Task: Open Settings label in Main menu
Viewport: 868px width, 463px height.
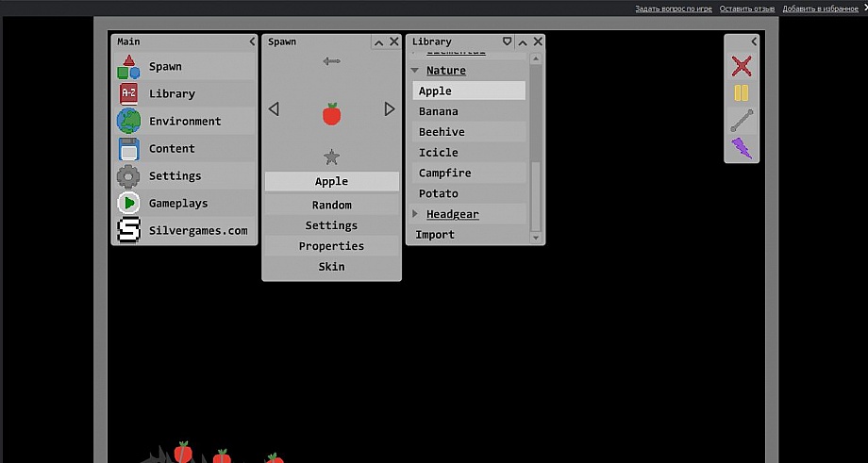Action: (x=175, y=176)
